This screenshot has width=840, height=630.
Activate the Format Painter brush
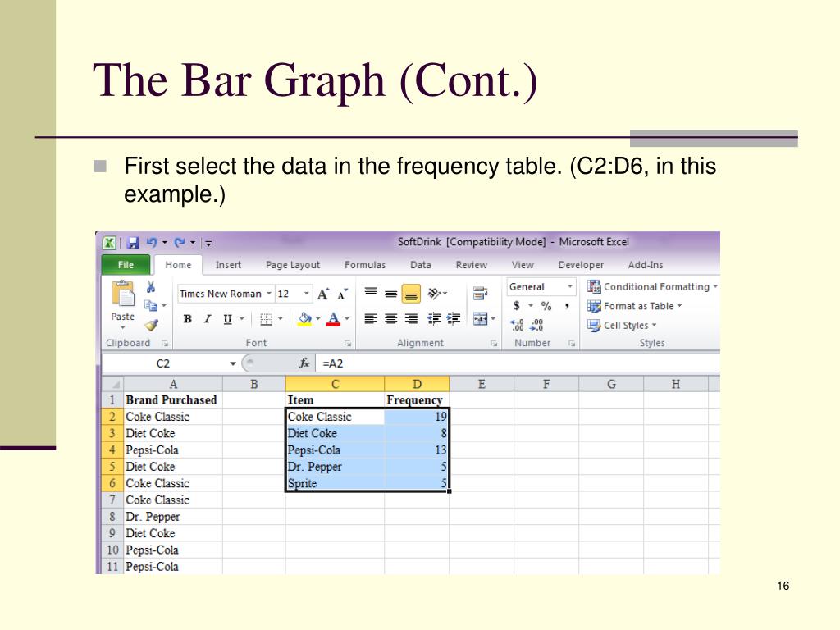[x=152, y=325]
